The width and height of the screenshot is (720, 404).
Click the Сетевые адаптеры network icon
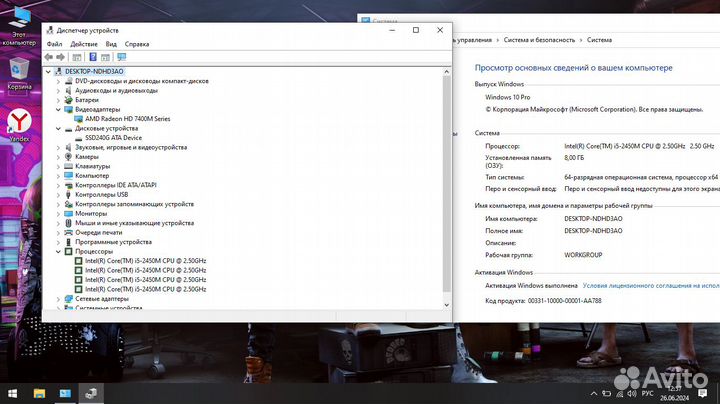(68, 299)
